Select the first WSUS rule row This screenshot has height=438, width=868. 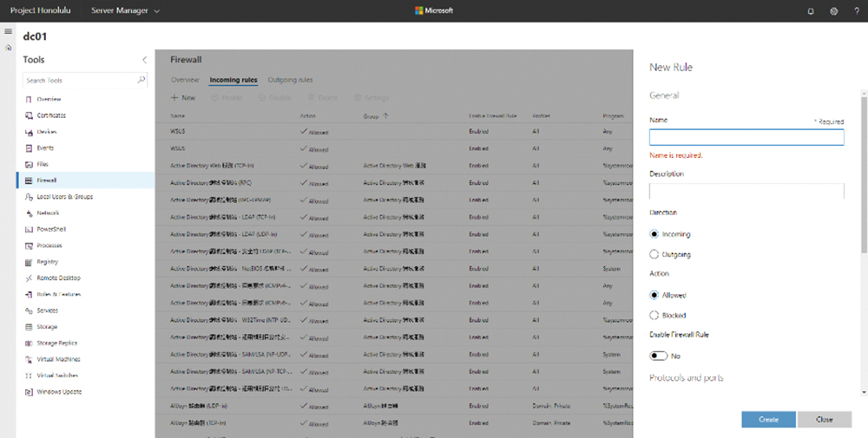point(393,132)
